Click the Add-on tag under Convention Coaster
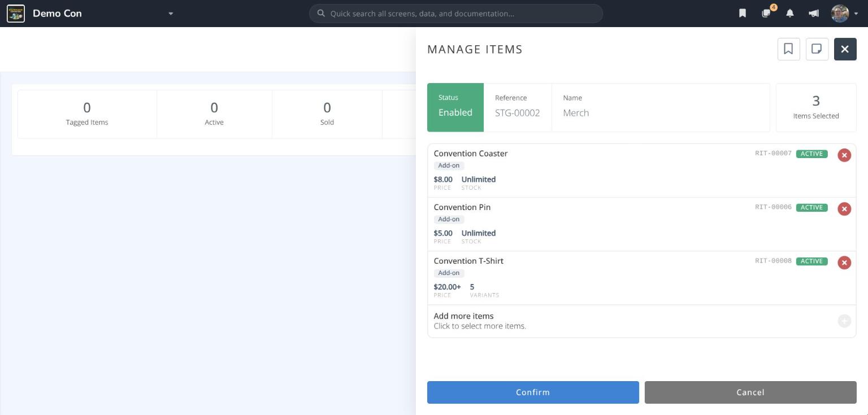Viewport: 868px width, 415px height. [x=449, y=165]
